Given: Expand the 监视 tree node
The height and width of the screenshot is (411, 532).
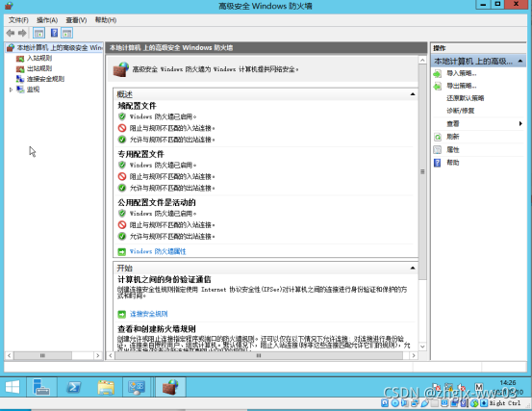Looking at the screenshot, I should [11, 90].
